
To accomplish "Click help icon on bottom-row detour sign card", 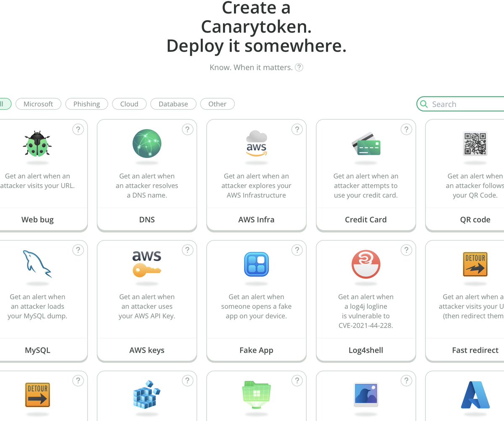I will click(78, 381).
